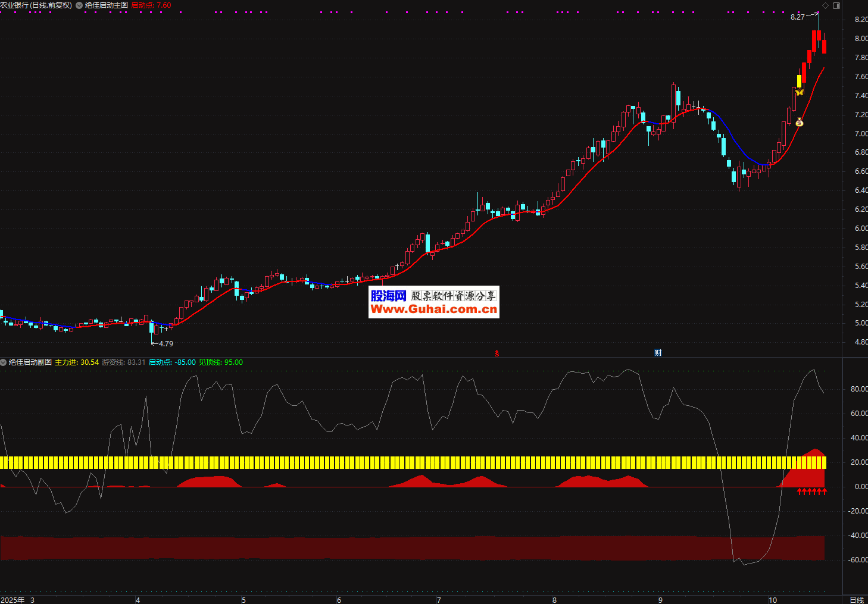868x604 pixels.
Task: Click the red up-arrow signals in sub-chart
Action: click(x=812, y=492)
